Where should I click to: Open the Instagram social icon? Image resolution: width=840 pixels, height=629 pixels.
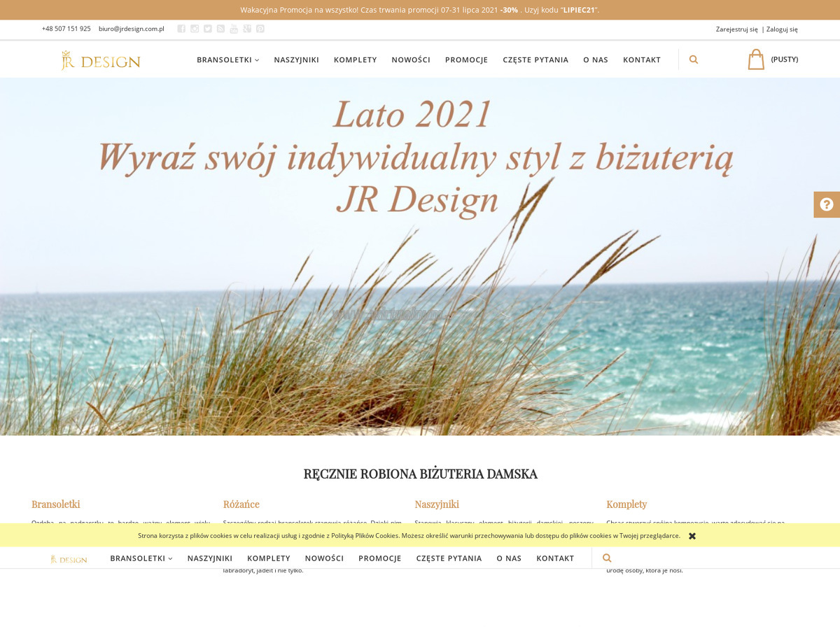tap(195, 29)
